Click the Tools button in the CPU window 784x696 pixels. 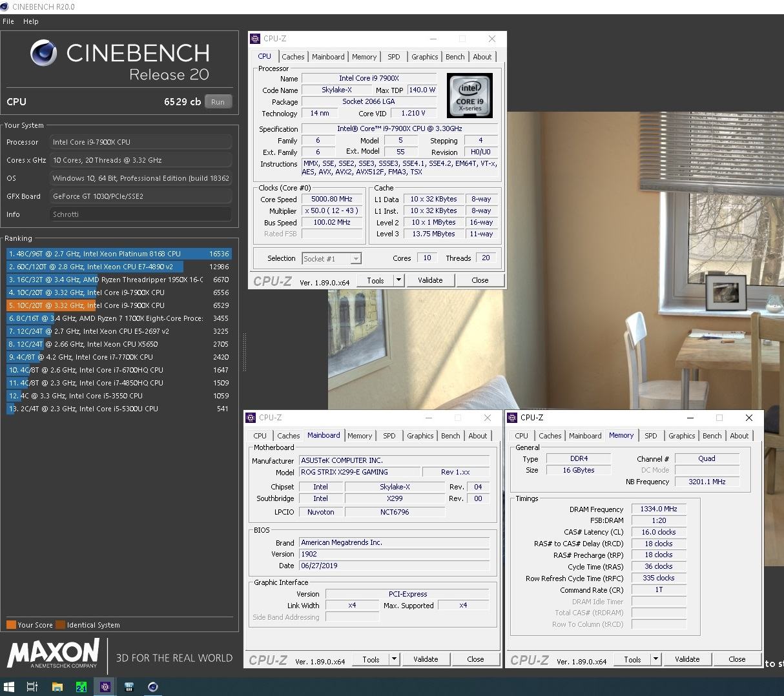click(375, 280)
